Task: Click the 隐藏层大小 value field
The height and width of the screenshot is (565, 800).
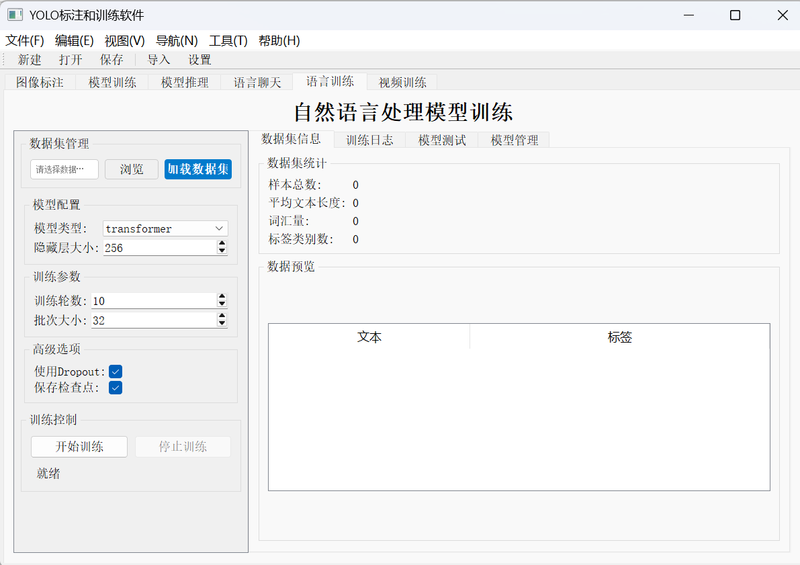Action: (160, 248)
